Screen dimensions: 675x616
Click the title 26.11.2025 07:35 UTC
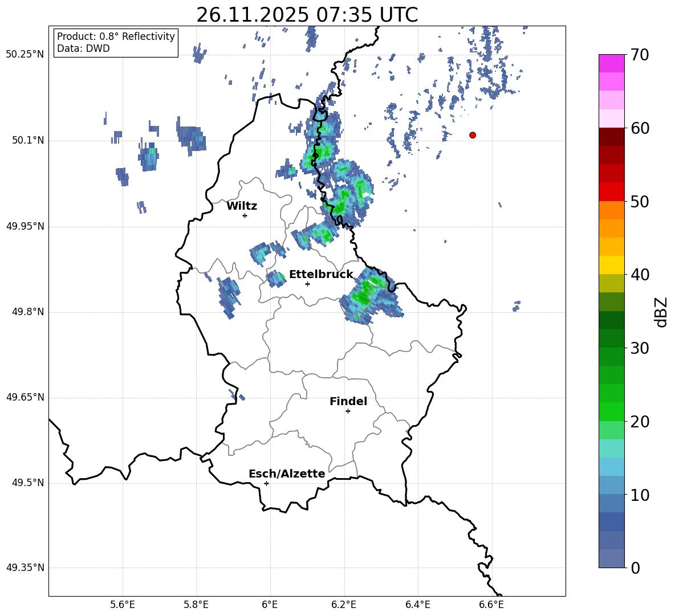coord(307,15)
